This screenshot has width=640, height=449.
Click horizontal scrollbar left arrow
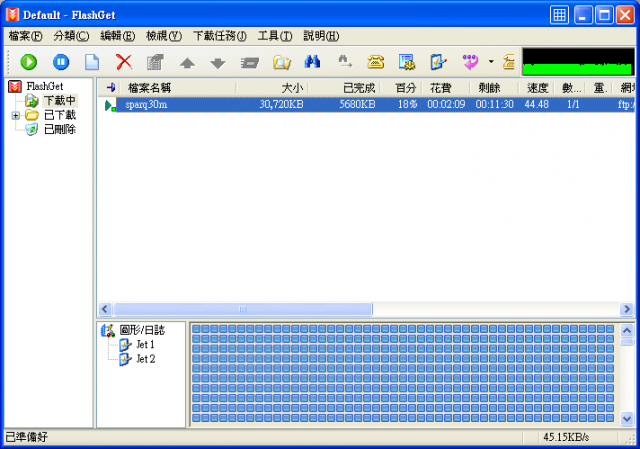point(105,309)
